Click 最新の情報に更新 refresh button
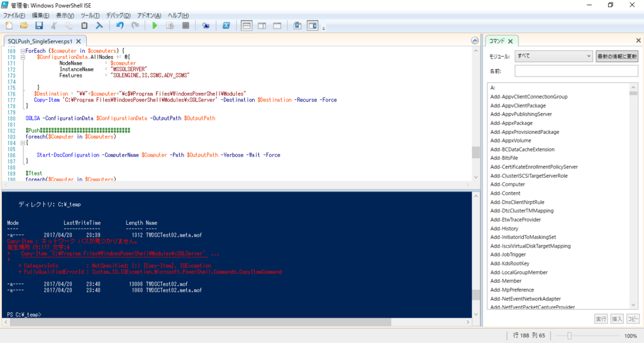 617,56
